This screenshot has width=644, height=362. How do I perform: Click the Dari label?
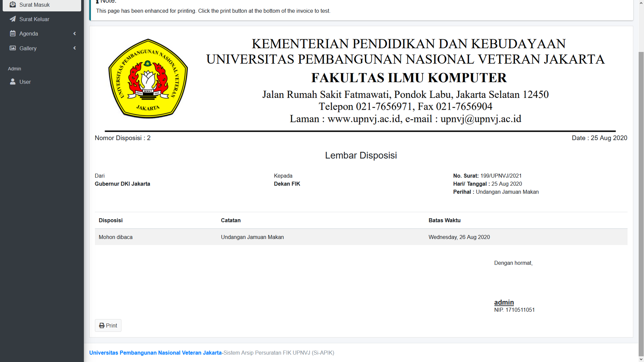[x=100, y=176]
